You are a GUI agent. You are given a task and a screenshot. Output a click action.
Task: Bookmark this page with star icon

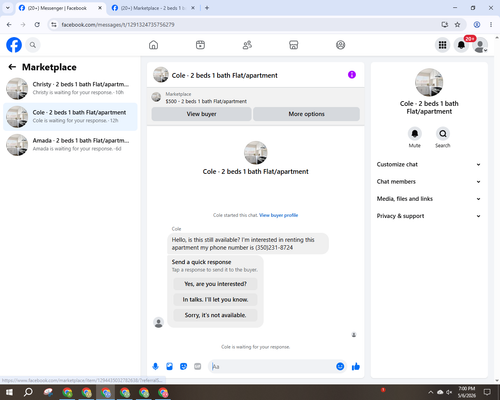(x=457, y=25)
